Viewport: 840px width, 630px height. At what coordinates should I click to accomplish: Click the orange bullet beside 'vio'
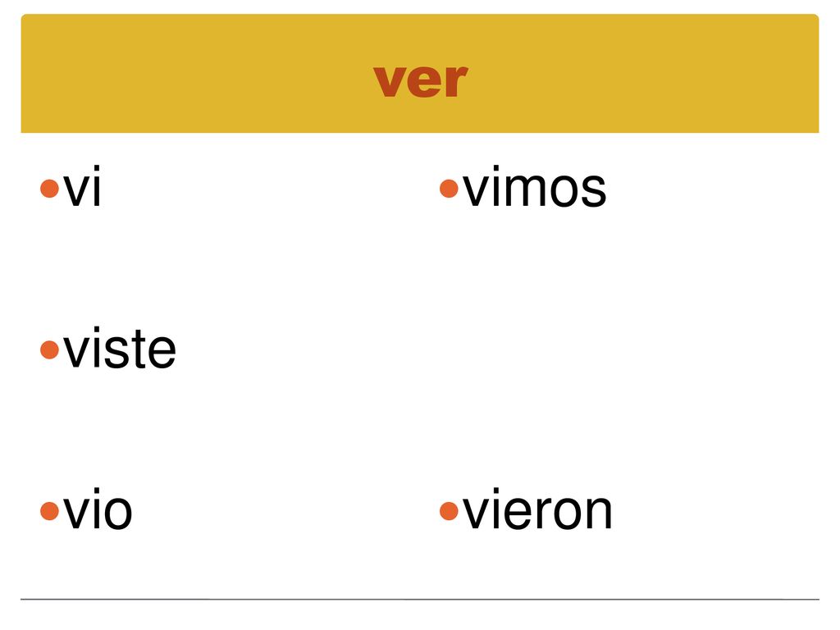(49, 511)
